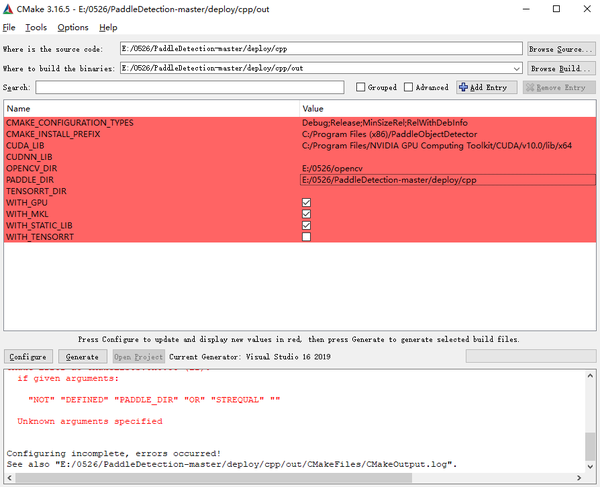
Task: Click the source code path field
Action: tap(321, 49)
